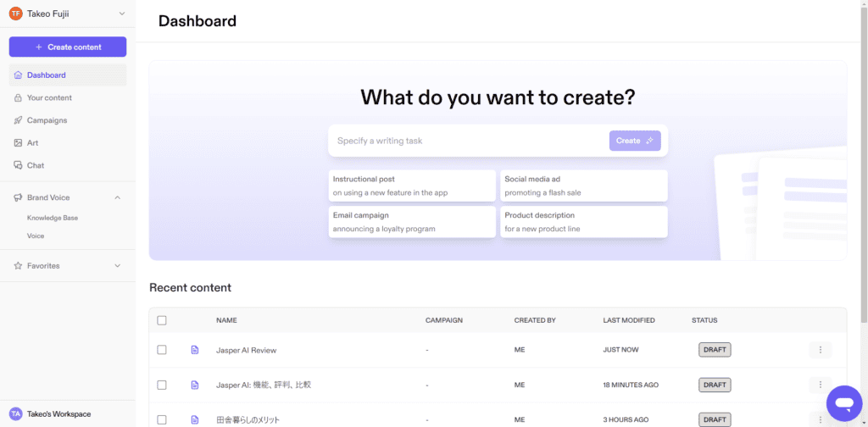868x427 pixels.
Task: Open the support chat bubble widget
Action: [x=843, y=403]
